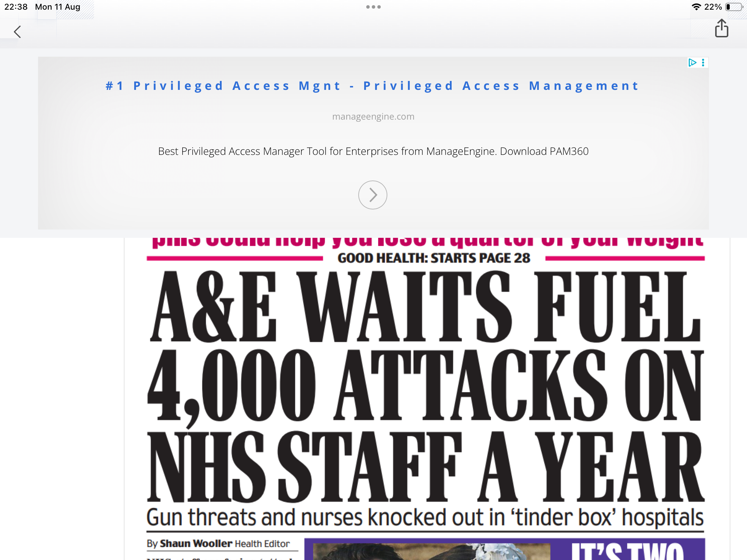This screenshot has height=560, width=747.
Task: Tap the 4,000 ATTACKS ON headline line
Action: pos(425,385)
